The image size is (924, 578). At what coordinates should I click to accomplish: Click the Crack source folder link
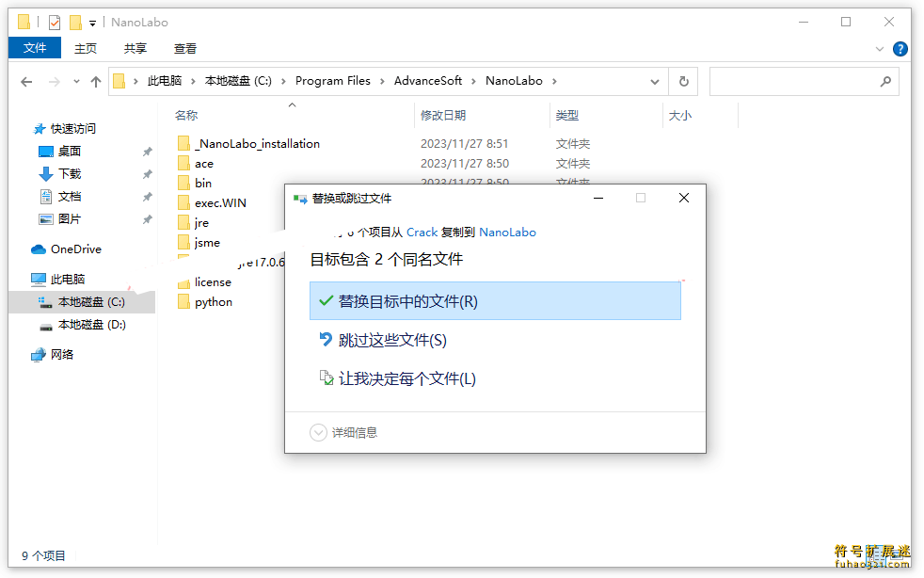tap(422, 232)
